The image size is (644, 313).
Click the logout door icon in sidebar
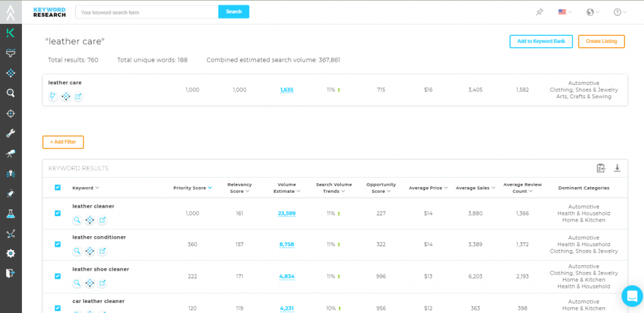(11, 273)
